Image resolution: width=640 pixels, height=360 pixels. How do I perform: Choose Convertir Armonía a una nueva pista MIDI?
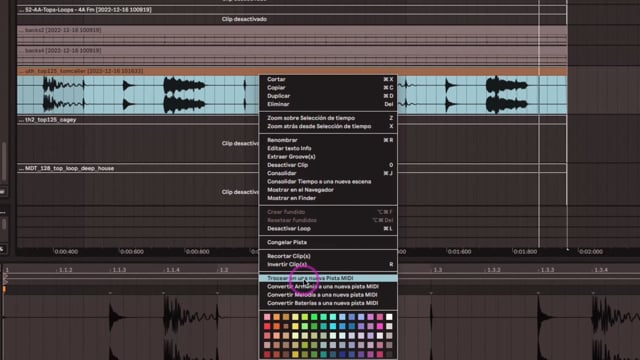[x=328, y=287]
